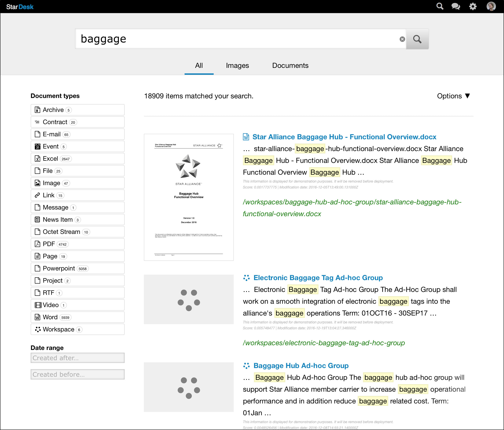Screen dimensions: 504x430
Task: Click the user avatar picture
Action: pos(491,6)
